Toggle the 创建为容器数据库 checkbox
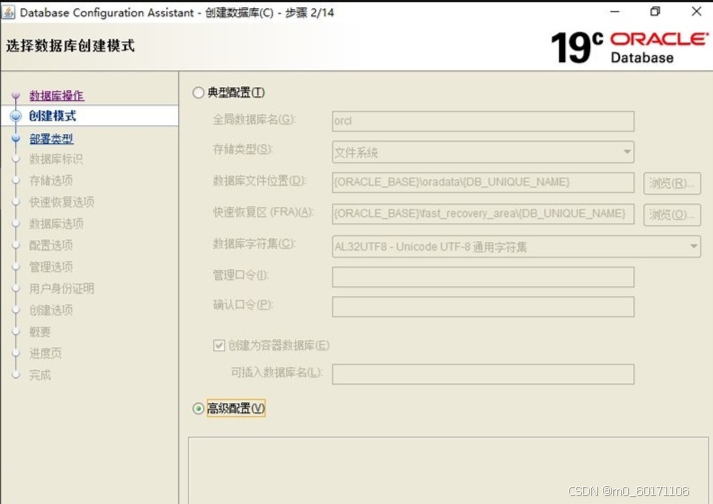The height and width of the screenshot is (504, 713). (x=220, y=346)
